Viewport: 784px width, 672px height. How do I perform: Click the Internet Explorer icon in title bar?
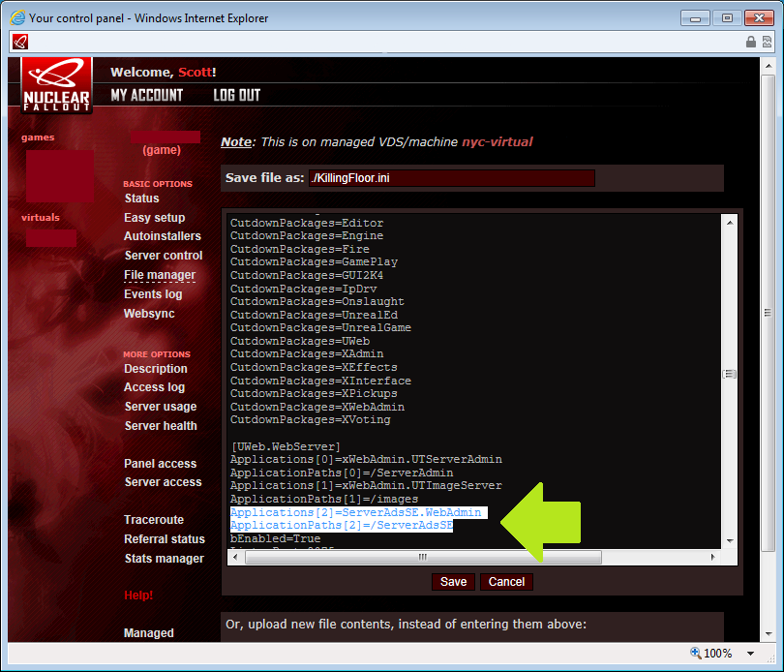[x=17, y=17]
